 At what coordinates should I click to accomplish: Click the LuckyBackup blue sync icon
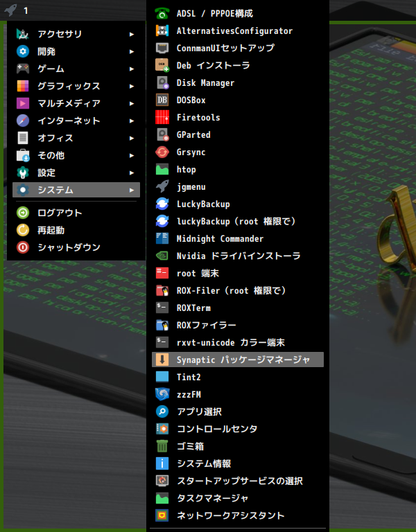pyautogui.click(x=162, y=204)
